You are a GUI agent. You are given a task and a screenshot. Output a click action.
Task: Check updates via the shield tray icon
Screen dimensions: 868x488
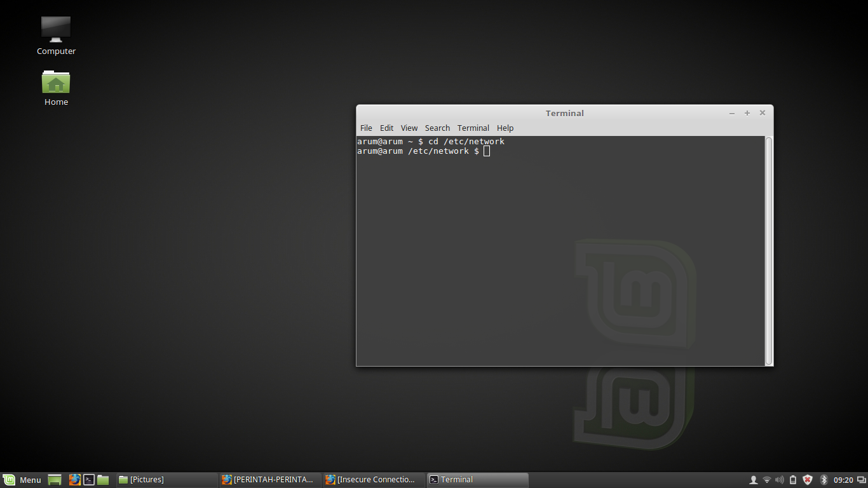[x=808, y=480]
